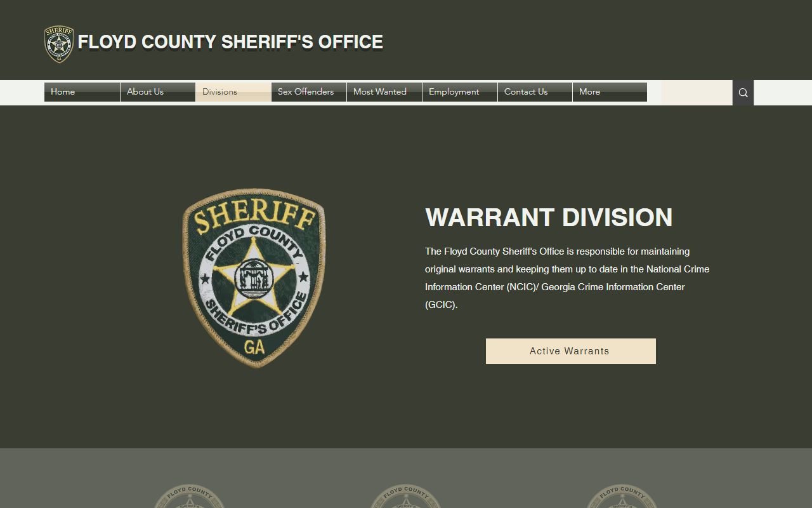
Task: Click the Floyd County Sheriff's Office title
Action: pos(230,43)
